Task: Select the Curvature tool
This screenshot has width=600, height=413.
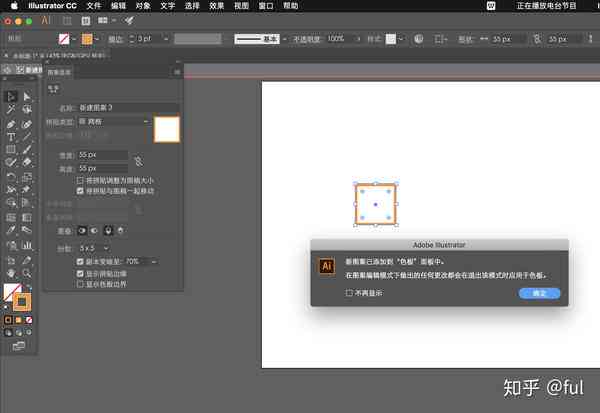Action: 26,124
